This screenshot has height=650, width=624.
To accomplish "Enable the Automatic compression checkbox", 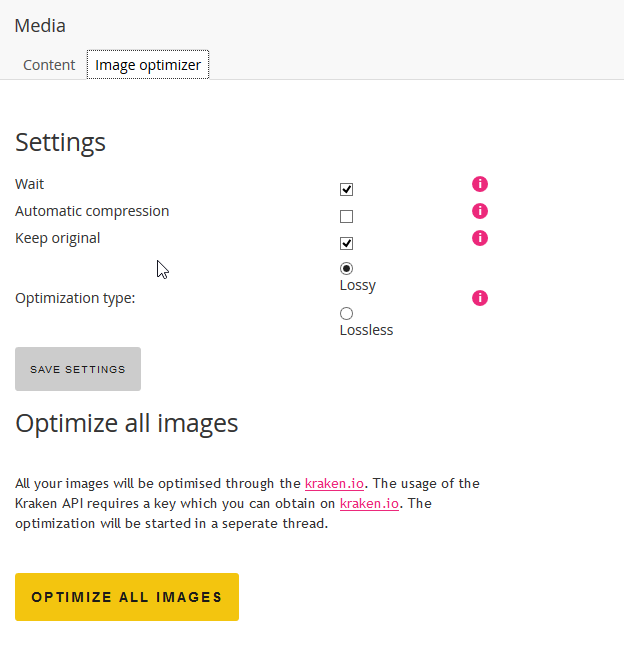I will pyautogui.click(x=346, y=216).
